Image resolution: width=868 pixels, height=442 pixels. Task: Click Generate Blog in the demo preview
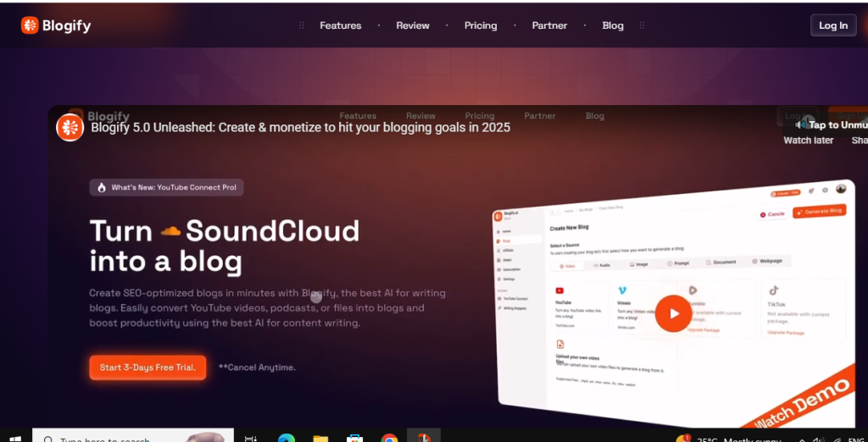pyautogui.click(x=820, y=212)
